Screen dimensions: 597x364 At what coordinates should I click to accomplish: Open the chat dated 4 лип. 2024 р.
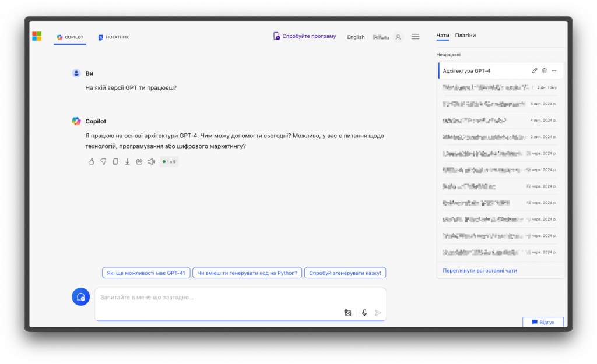(x=500, y=120)
